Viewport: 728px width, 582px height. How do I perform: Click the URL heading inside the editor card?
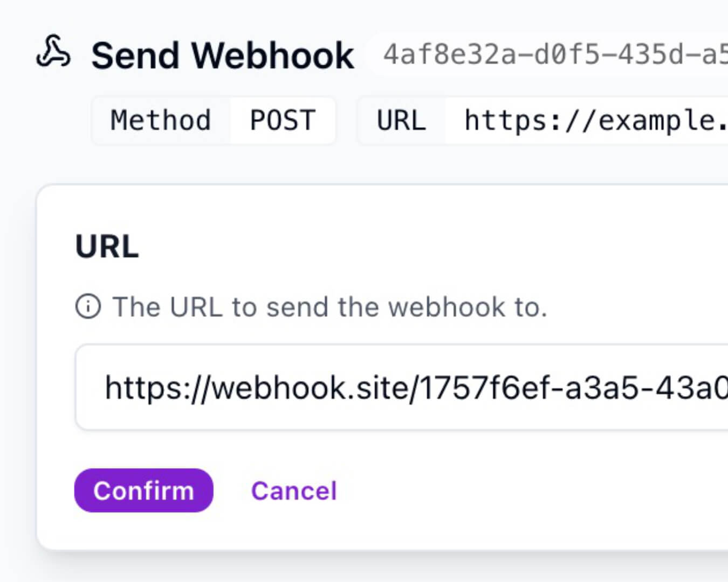click(107, 247)
